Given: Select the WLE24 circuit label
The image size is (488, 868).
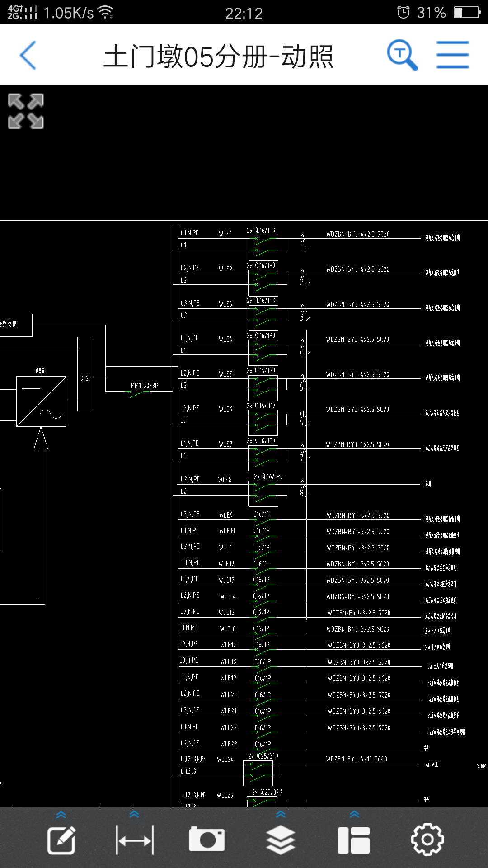Looking at the screenshot, I should pyautogui.click(x=225, y=759).
